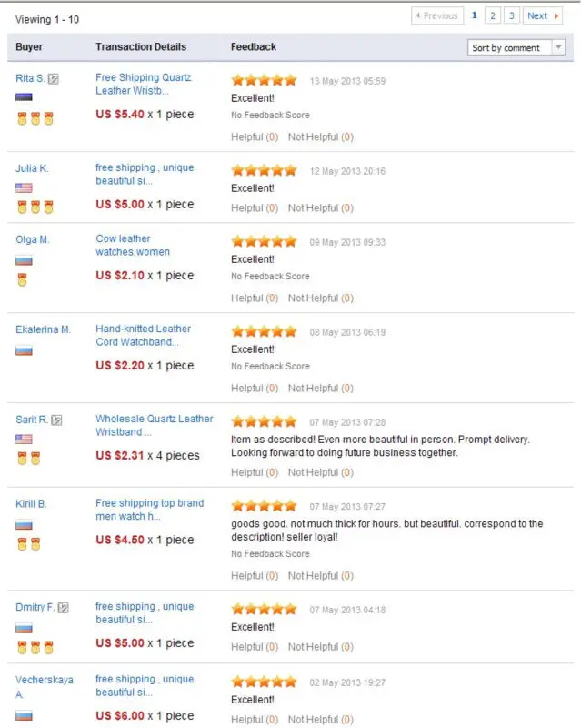
Task: Open buyer profile Kirill B.
Action: 31,504
